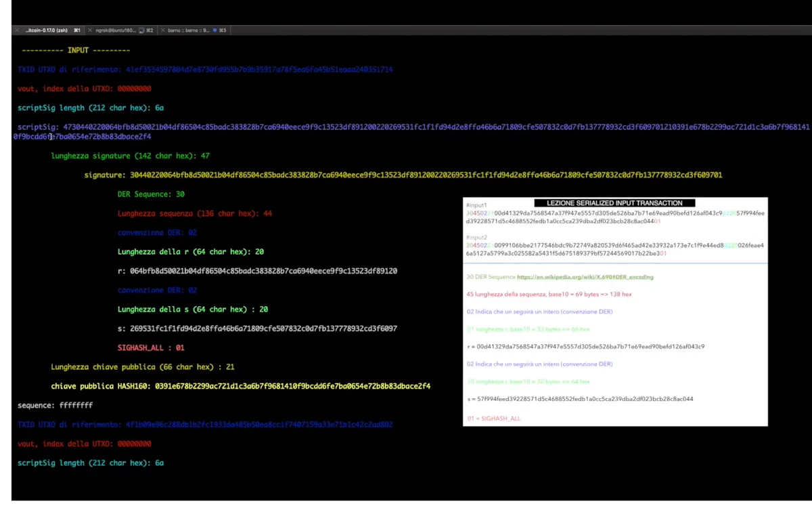Close the ngrok@buntu180 terminal tab
This screenshot has height=514, width=812.
click(89, 30)
